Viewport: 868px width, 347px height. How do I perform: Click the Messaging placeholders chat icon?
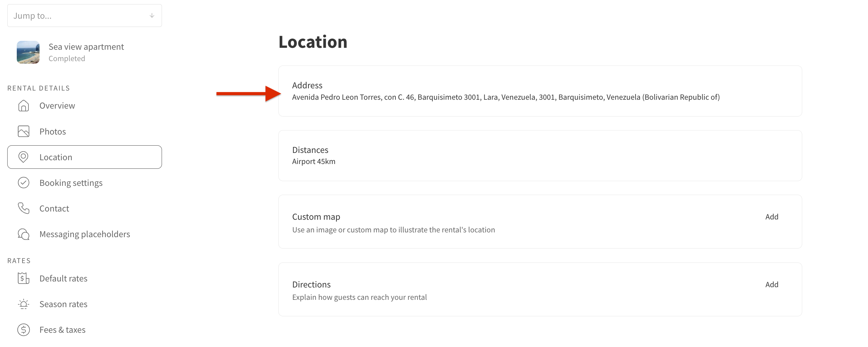23,234
